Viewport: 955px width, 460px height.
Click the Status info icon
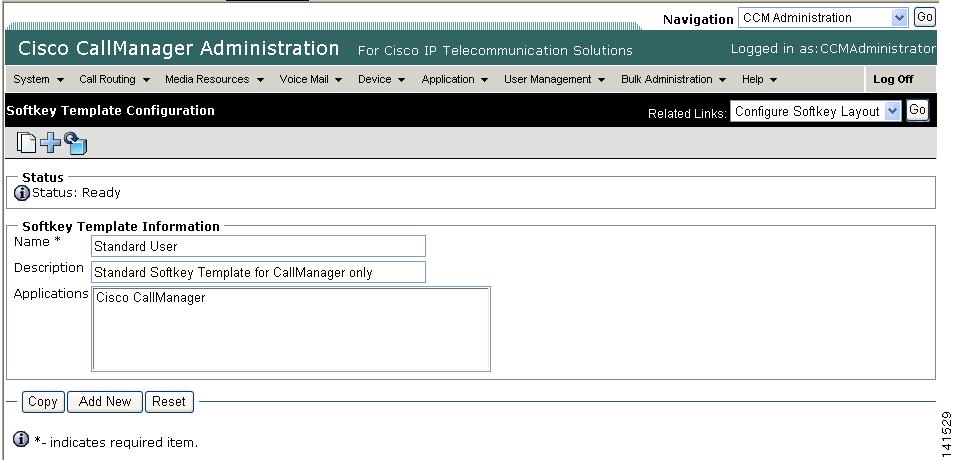point(21,193)
